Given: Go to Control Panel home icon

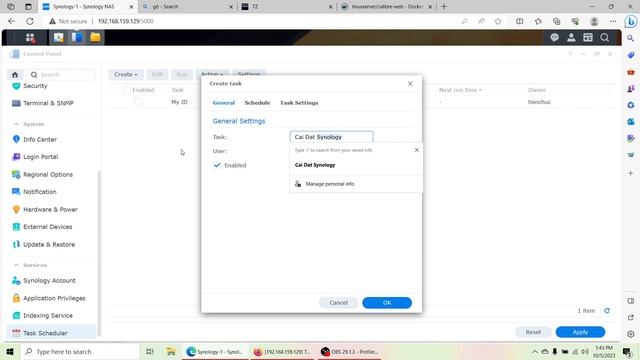Looking at the screenshot, I should (15, 75).
